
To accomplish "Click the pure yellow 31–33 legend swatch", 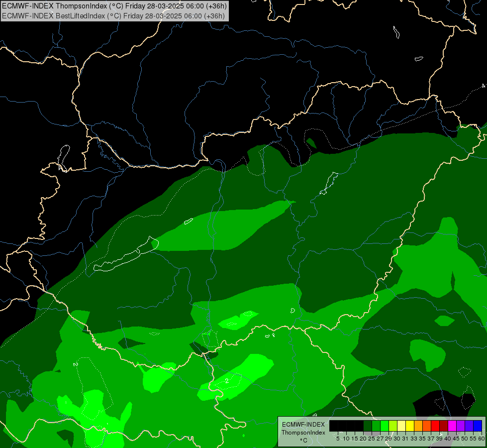I will pos(410,426).
